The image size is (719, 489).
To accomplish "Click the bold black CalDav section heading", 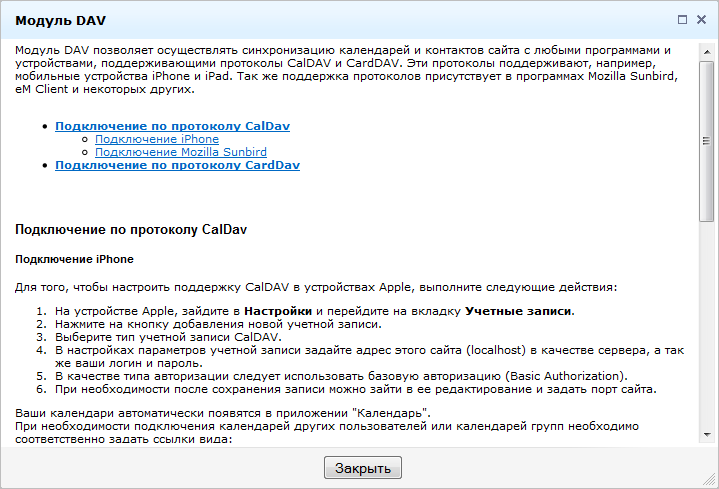I will [131, 229].
